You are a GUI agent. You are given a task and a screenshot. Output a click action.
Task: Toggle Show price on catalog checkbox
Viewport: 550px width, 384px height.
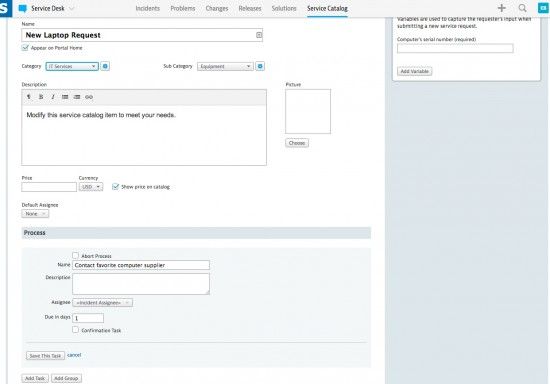pyautogui.click(x=115, y=187)
